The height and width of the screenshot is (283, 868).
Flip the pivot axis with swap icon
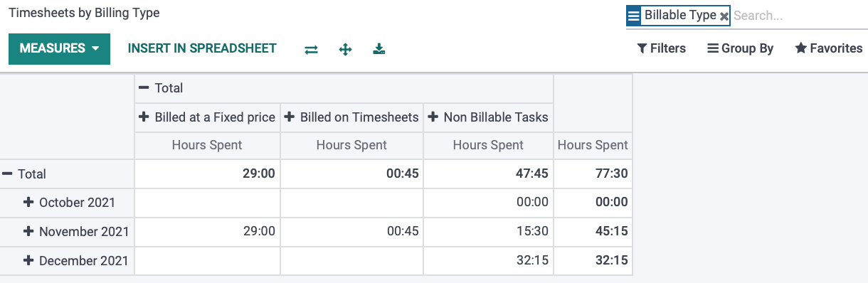(x=311, y=49)
